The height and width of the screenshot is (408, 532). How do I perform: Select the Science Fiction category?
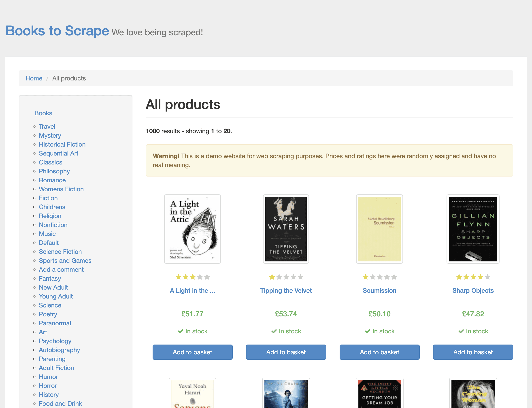click(60, 252)
